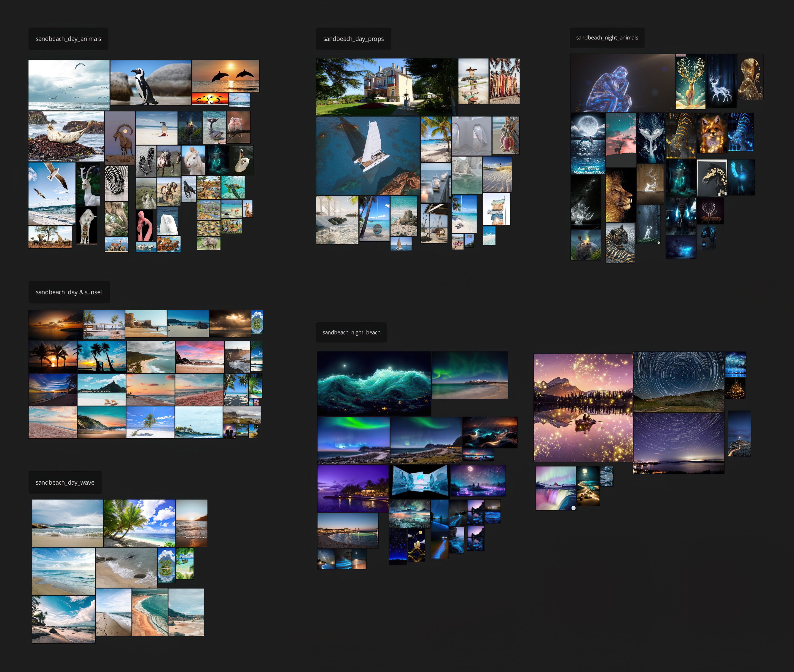Select the pink flamingo image
This screenshot has width=794, height=672.
tap(144, 226)
